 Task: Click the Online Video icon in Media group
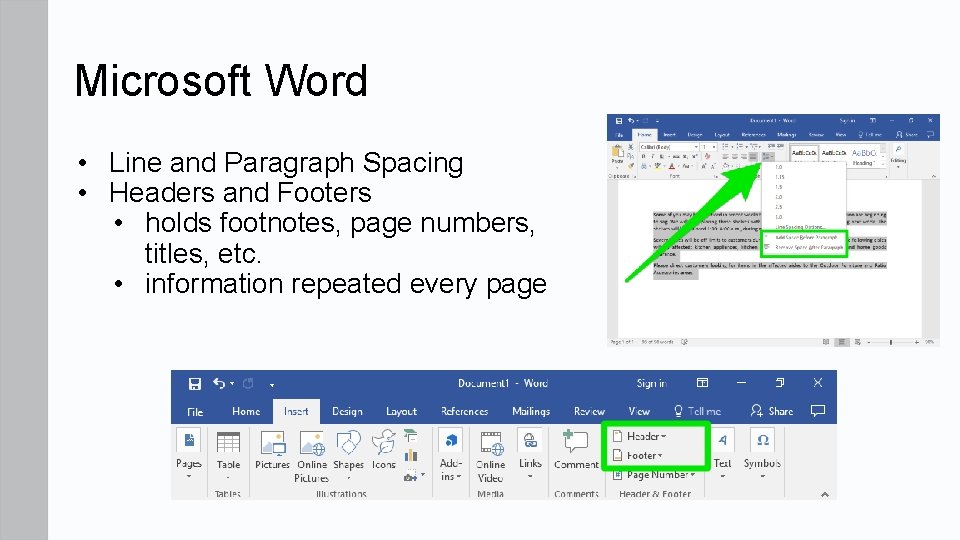click(x=491, y=443)
